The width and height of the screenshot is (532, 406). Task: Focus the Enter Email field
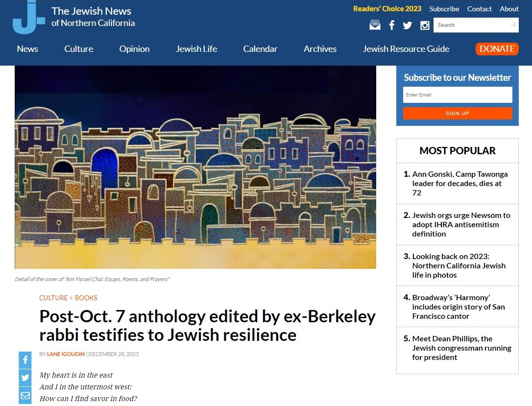[x=457, y=95]
